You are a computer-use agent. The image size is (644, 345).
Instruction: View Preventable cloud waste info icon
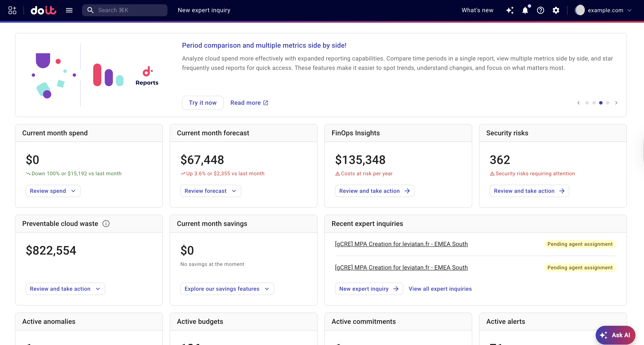click(106, 224)
